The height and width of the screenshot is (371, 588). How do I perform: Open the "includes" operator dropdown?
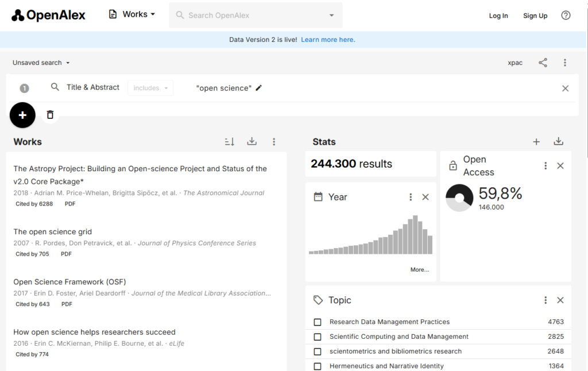point(150,88)
